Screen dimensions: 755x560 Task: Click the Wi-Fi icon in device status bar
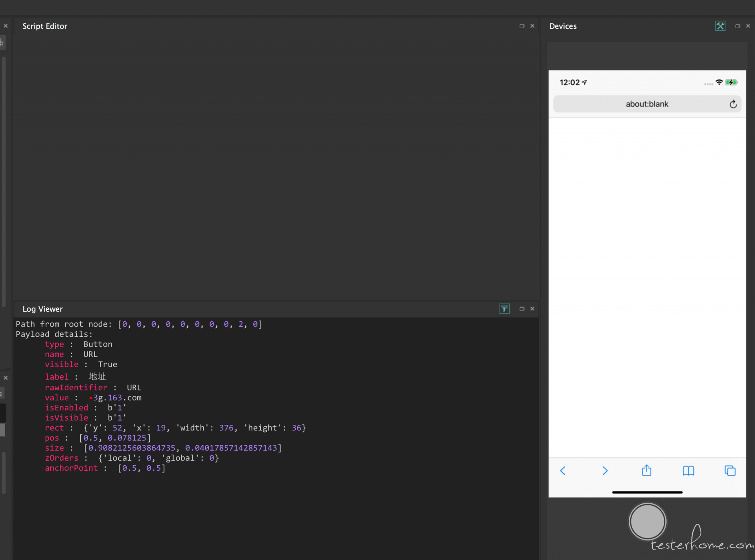pyautogui.click(x=719, y=82)
